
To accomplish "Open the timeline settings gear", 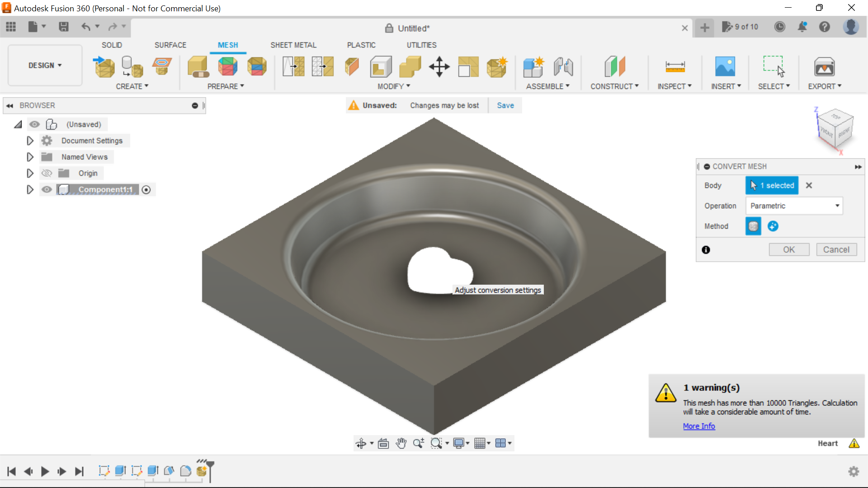I will point(854,472).
